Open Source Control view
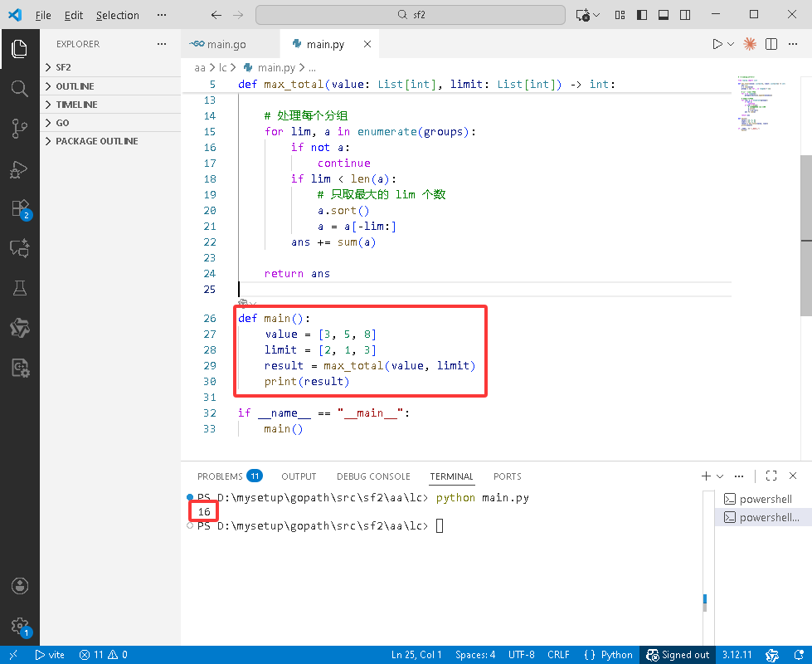 (x=19, y=128)
